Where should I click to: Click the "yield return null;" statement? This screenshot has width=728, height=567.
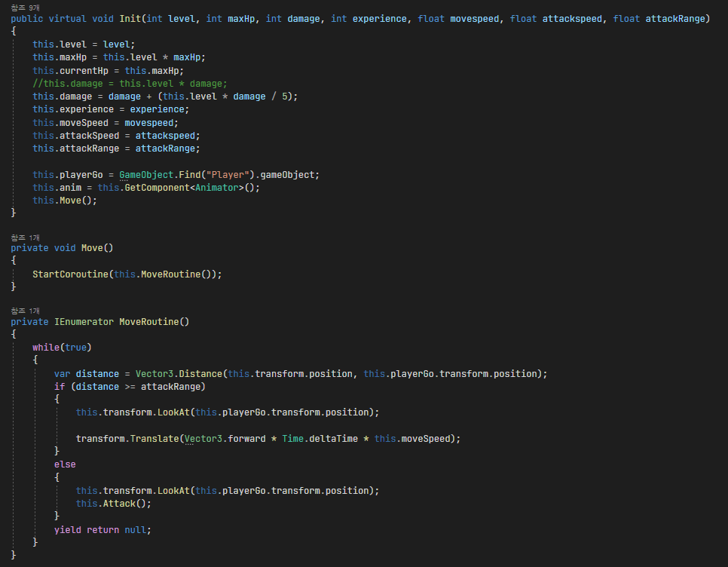[102, 530]
